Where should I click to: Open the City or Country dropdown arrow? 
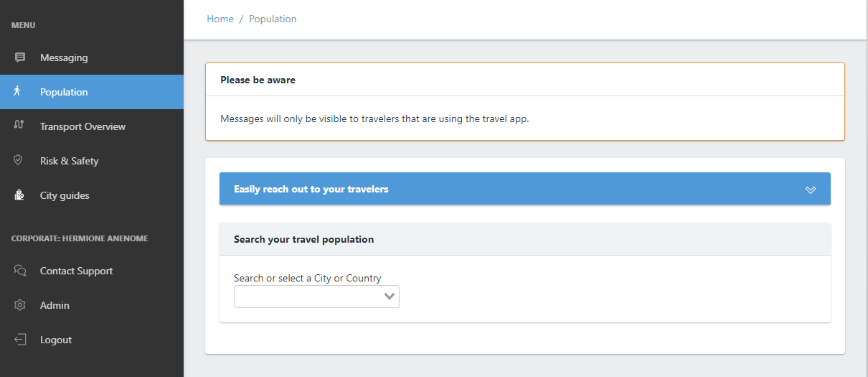click(x=390, y=297)
